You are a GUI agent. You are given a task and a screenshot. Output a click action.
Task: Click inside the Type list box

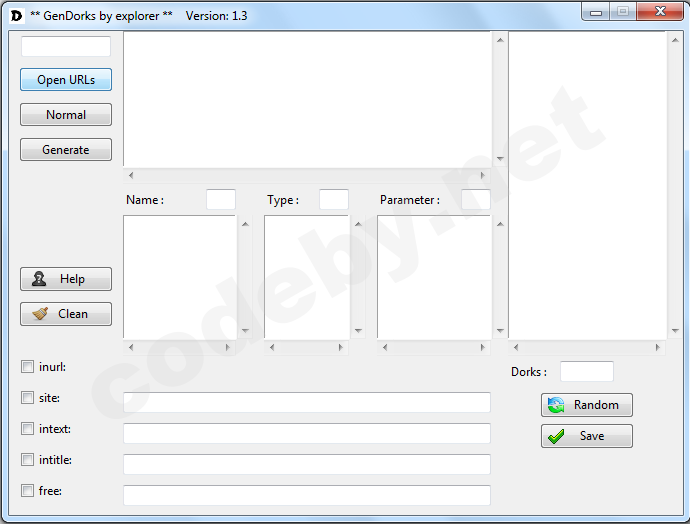coord(307,277)
